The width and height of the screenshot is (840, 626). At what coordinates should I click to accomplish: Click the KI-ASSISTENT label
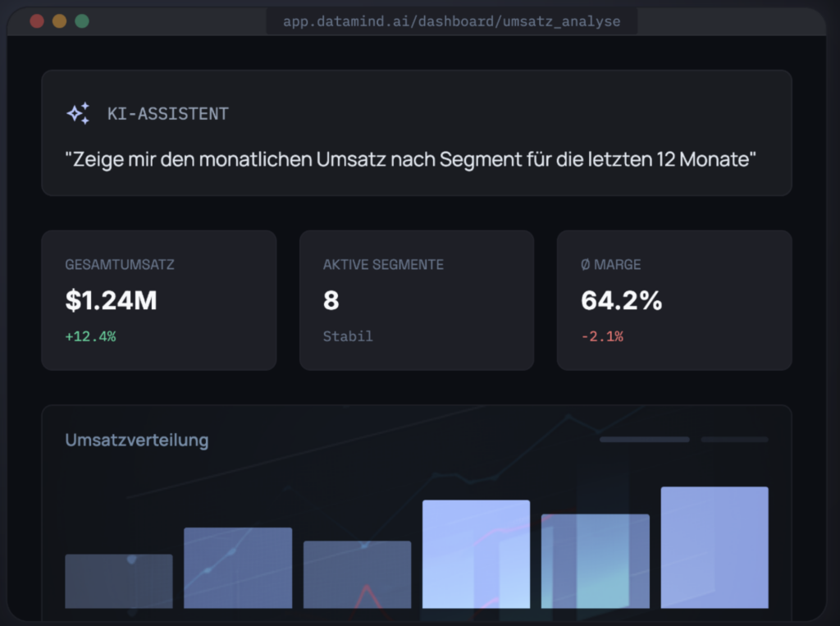coord(167,113)
